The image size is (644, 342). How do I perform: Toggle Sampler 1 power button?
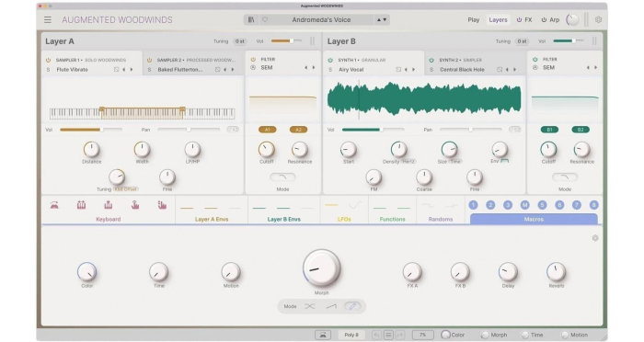(48, 60)
